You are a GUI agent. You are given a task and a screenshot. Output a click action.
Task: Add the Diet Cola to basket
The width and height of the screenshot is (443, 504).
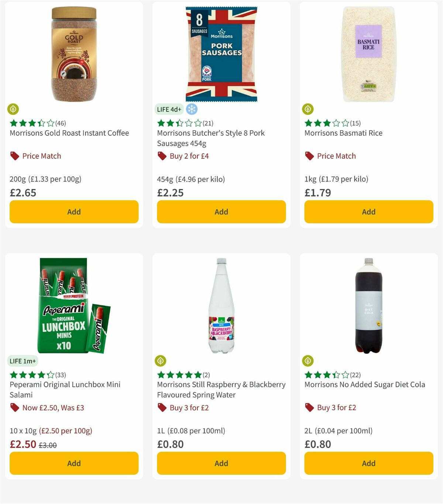pyautogui.click(x=368, y=463)
